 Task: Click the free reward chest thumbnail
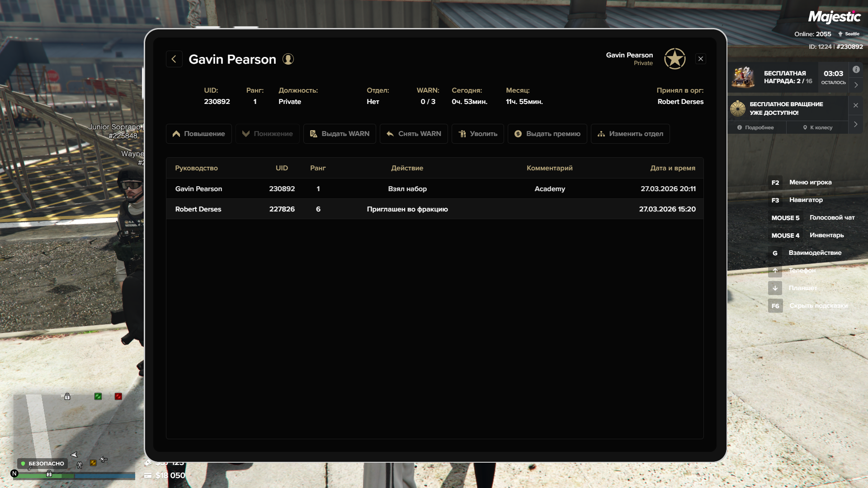[744, 77]
